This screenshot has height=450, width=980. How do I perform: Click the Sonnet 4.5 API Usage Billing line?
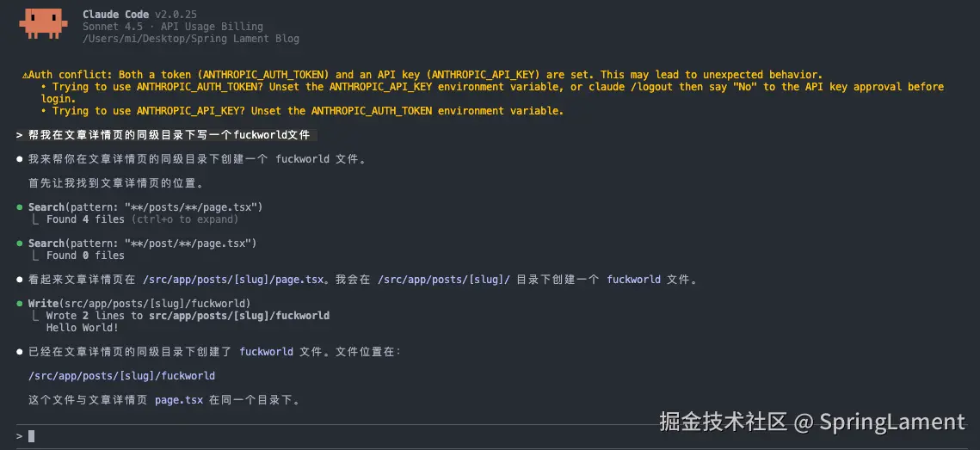(x=172, y=27)
